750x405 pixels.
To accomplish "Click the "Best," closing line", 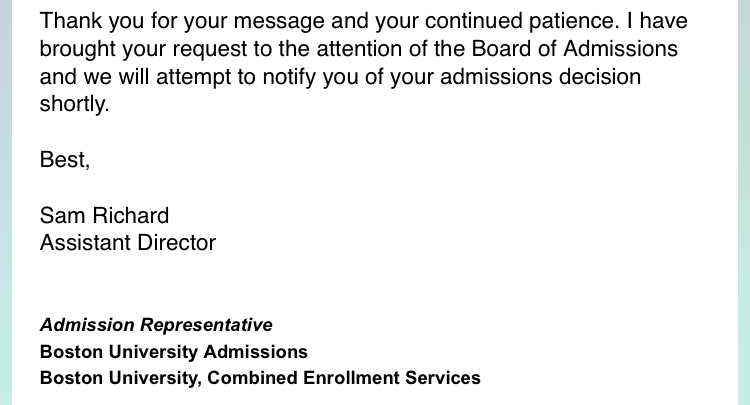I will point(65,159).
